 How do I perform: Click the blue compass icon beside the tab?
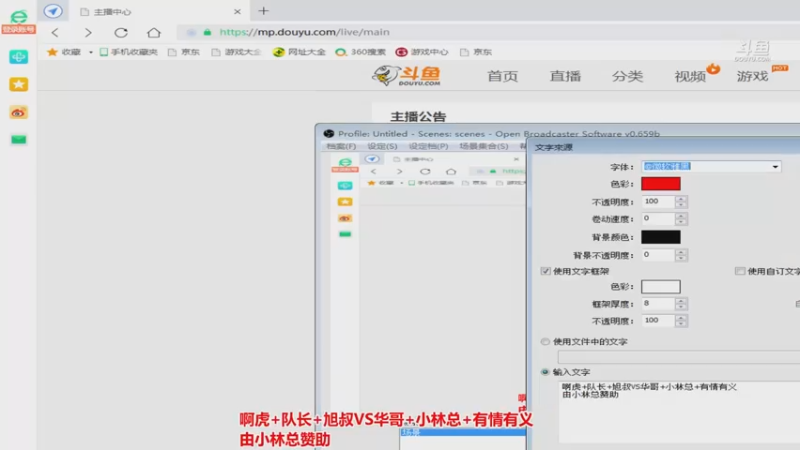pyautogui.click(x=53, y=11)
